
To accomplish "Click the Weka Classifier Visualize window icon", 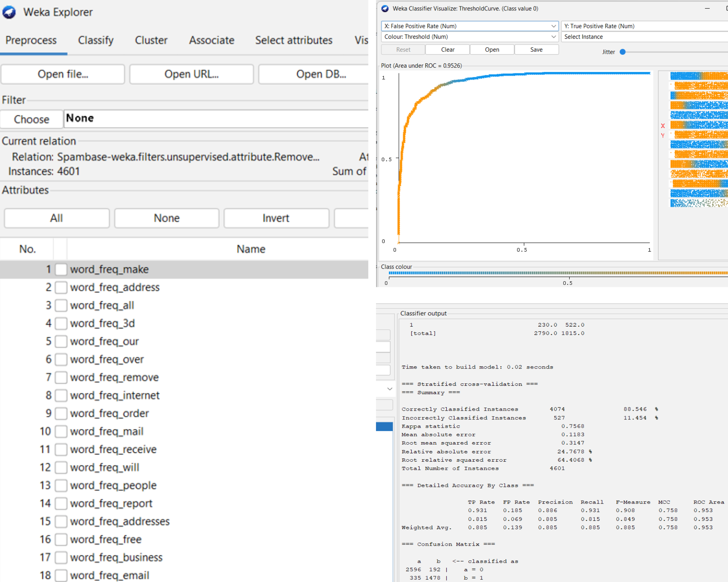I will (385, 8).
